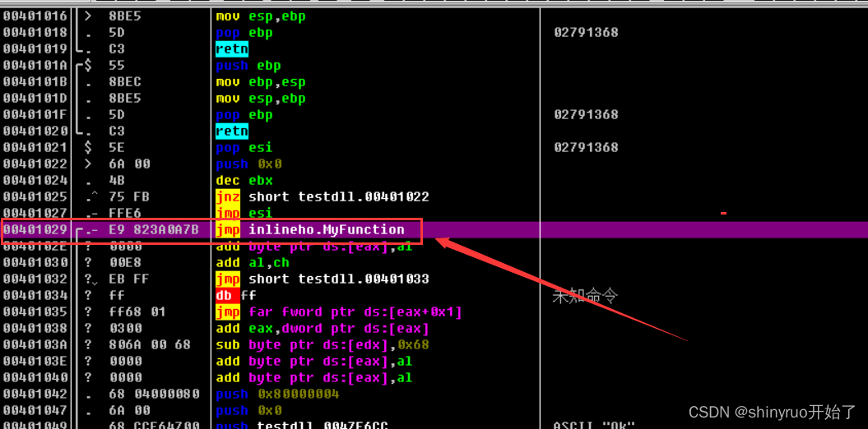Viewport: 868px width, 429px height.
Task: Click address 0040101F
Action: [x=35, y=115]
